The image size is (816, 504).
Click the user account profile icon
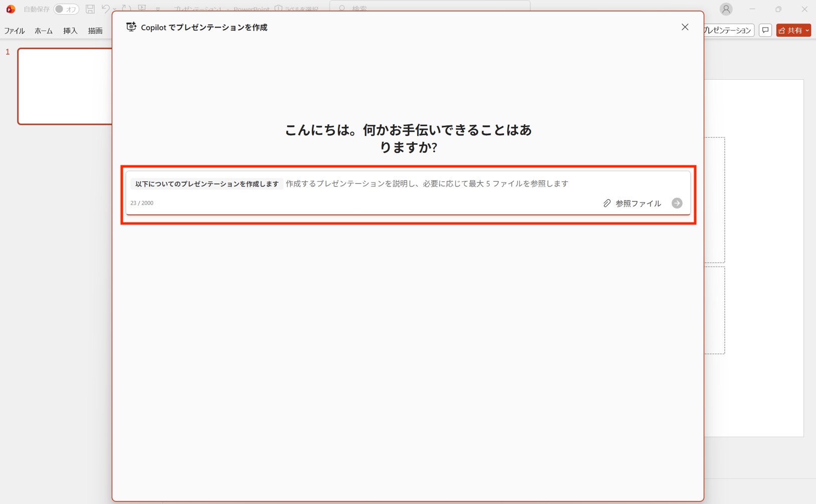coord(725,9)
